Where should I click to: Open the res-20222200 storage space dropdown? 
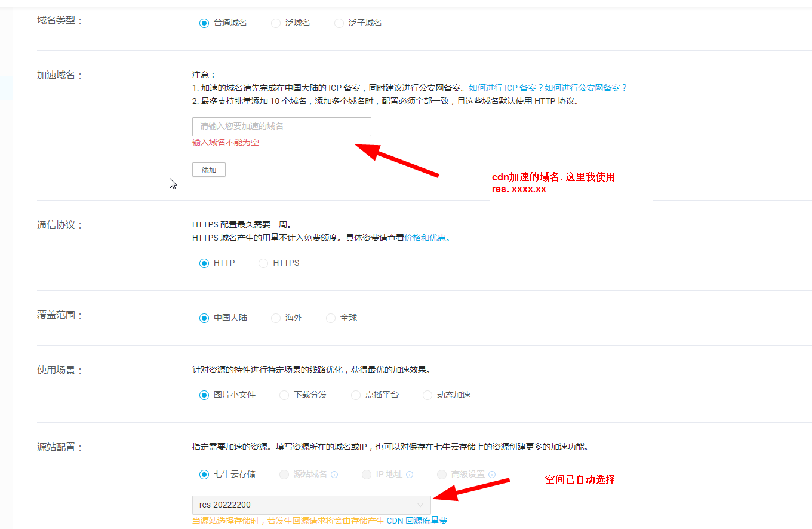pyautogui.click(x=311, y=505)
